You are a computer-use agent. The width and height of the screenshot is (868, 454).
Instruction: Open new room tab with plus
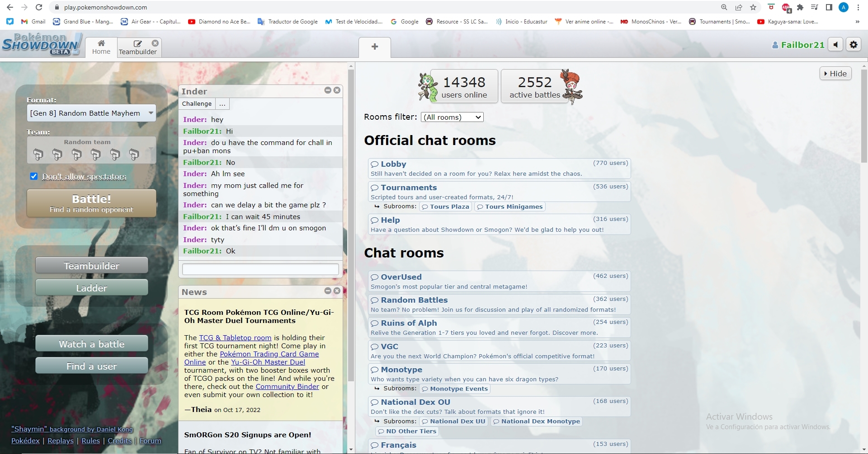pos(375,47)
